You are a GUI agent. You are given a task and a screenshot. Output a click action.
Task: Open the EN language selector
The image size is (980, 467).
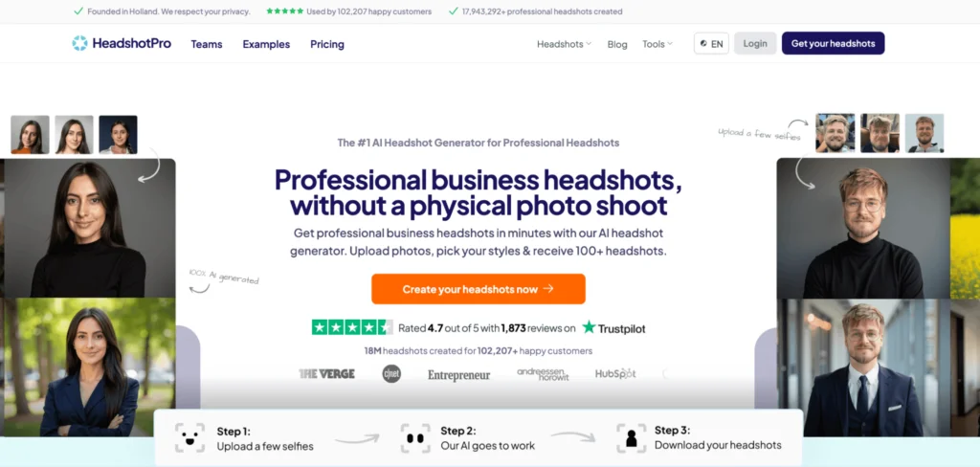pos(711,43)
